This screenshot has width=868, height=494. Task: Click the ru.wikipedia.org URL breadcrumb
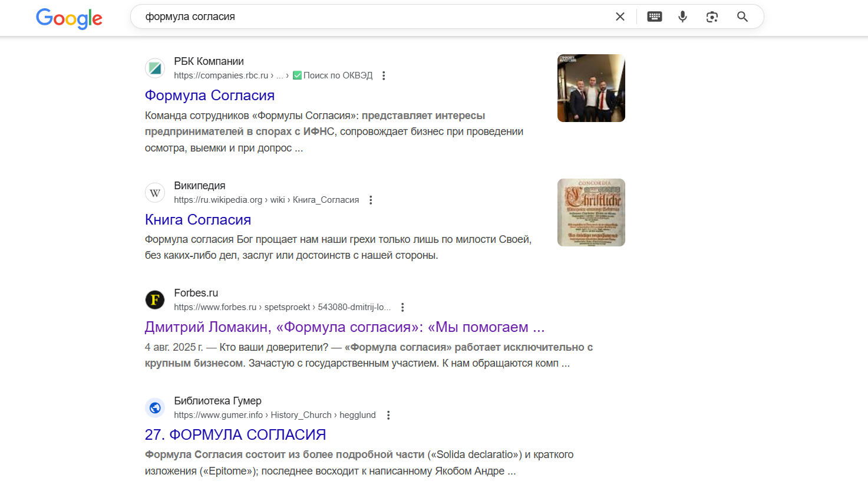266,200
